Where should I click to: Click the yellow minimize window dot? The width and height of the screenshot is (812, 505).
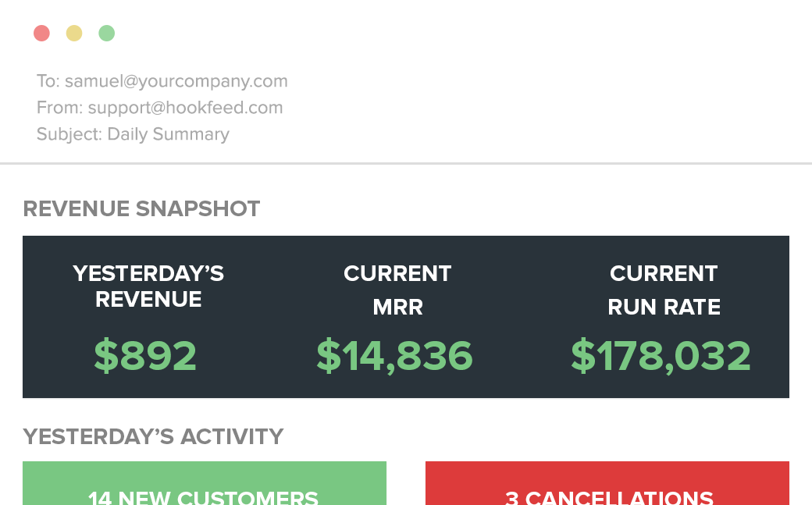(74, 33)
